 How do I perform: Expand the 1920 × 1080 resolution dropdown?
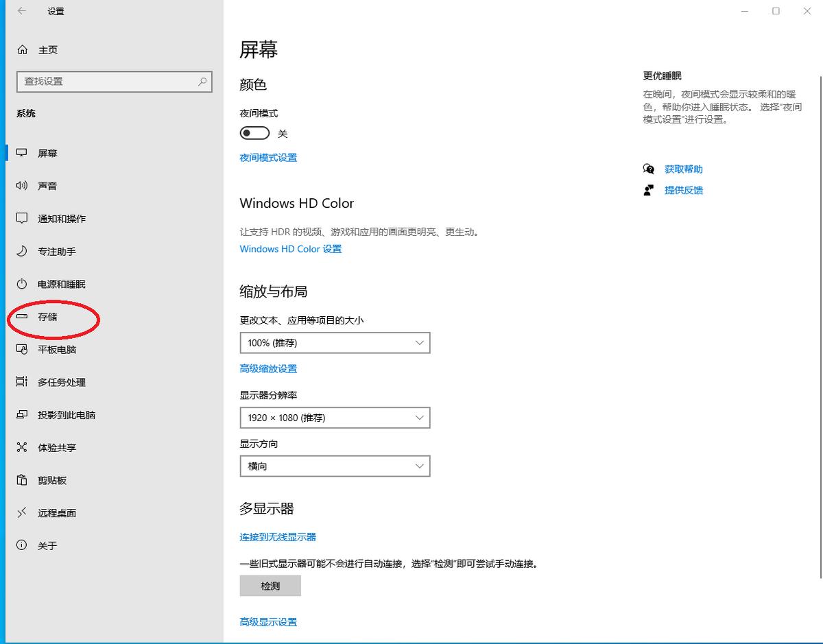point(335,418)
